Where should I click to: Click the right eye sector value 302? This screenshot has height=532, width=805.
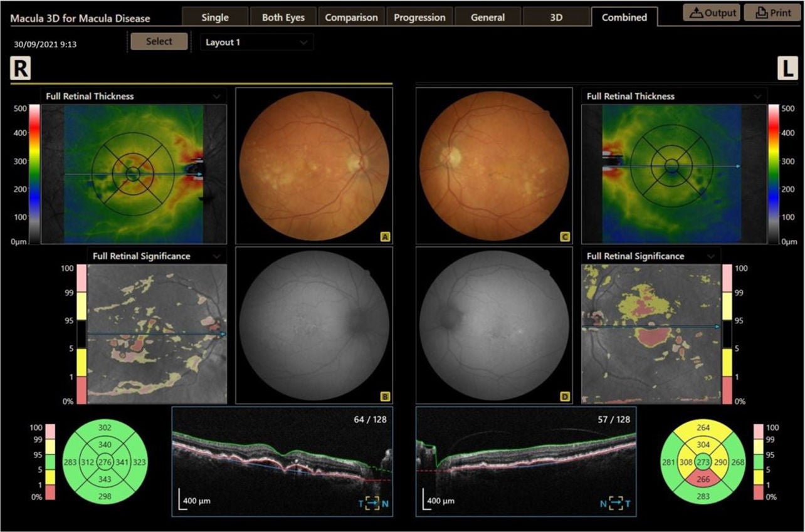coord(105,427)
